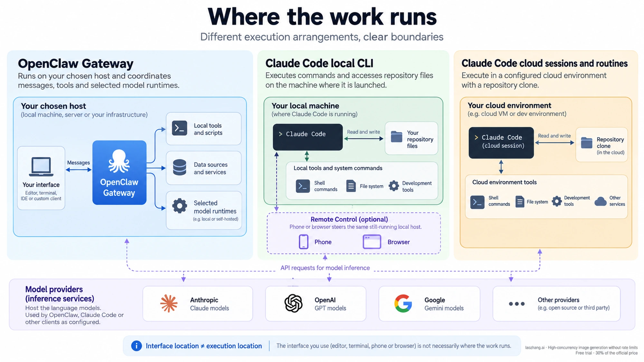
Task: Click the folder icon beside Your repository files
Action: [396, 137]
